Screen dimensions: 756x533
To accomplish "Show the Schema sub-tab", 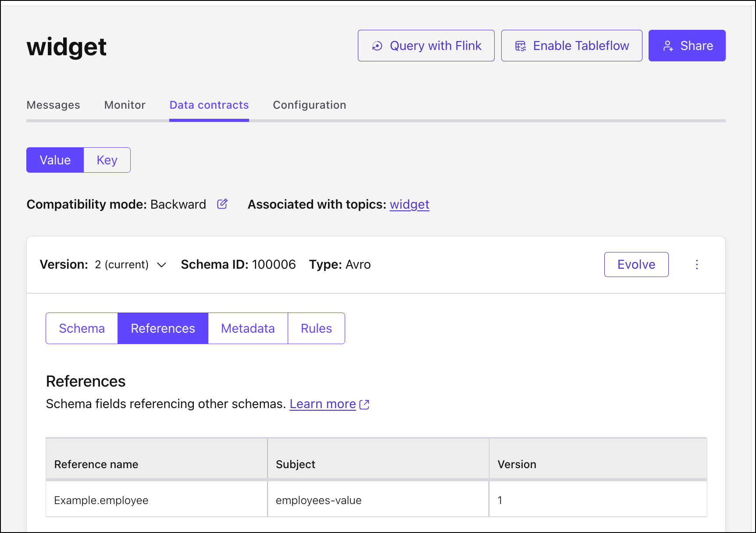I will [x=82, y=328].
